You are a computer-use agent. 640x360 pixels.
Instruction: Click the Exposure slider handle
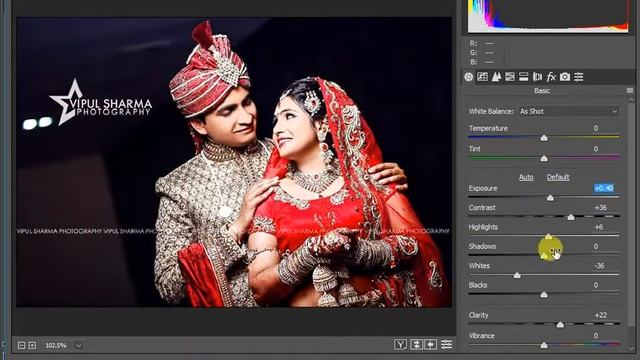click(550, 198)
